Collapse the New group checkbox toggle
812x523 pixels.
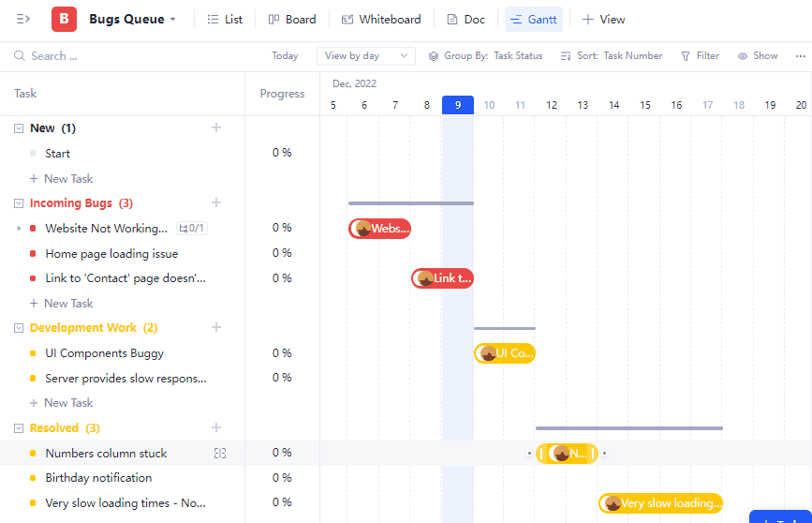coord(19,128)
